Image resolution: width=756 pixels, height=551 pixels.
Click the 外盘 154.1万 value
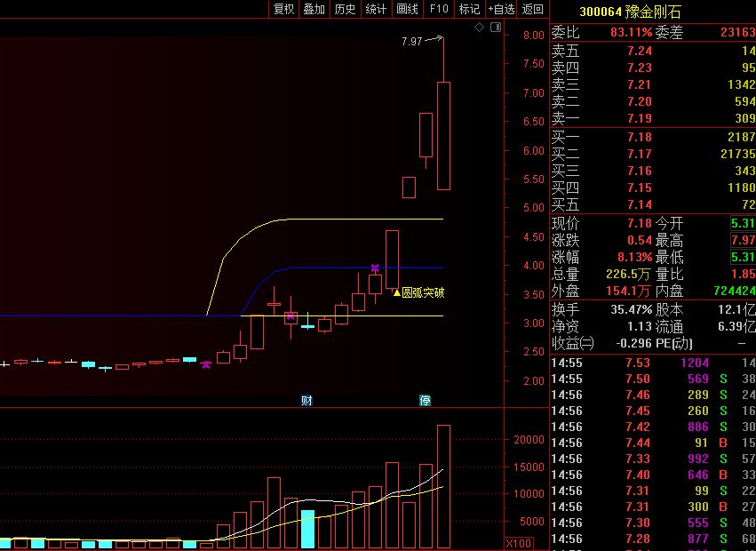coord(629,291)
